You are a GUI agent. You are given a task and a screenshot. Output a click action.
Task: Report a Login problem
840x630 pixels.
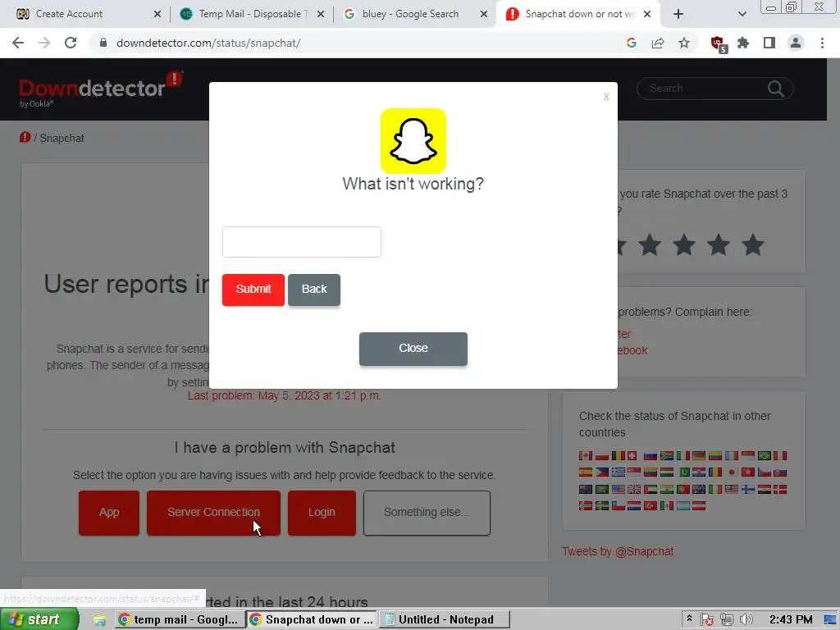tap(322, 513)
